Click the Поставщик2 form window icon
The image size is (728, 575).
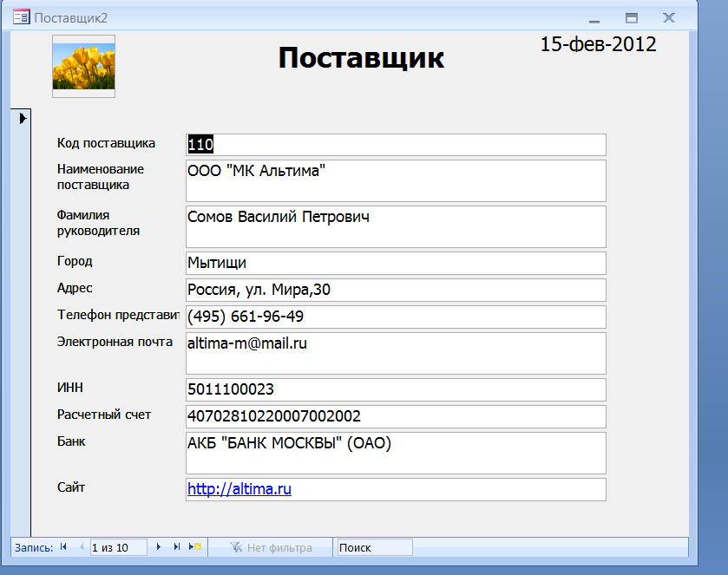click(22, 17)
